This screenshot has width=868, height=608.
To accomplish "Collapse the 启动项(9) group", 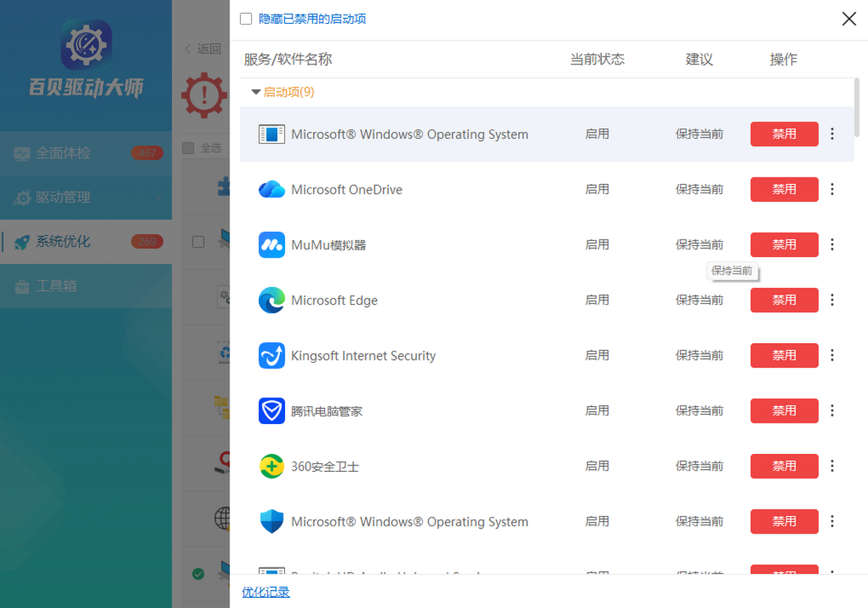I will [x=256, y=92].
